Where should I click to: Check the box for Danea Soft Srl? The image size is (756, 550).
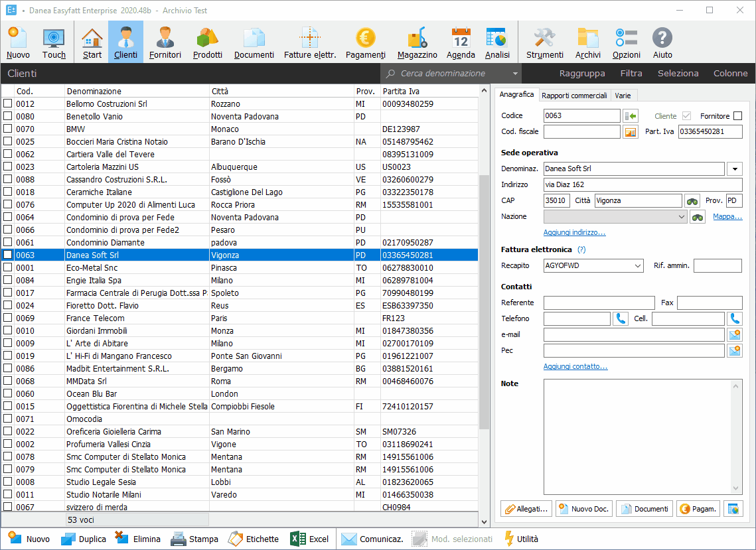8,255
